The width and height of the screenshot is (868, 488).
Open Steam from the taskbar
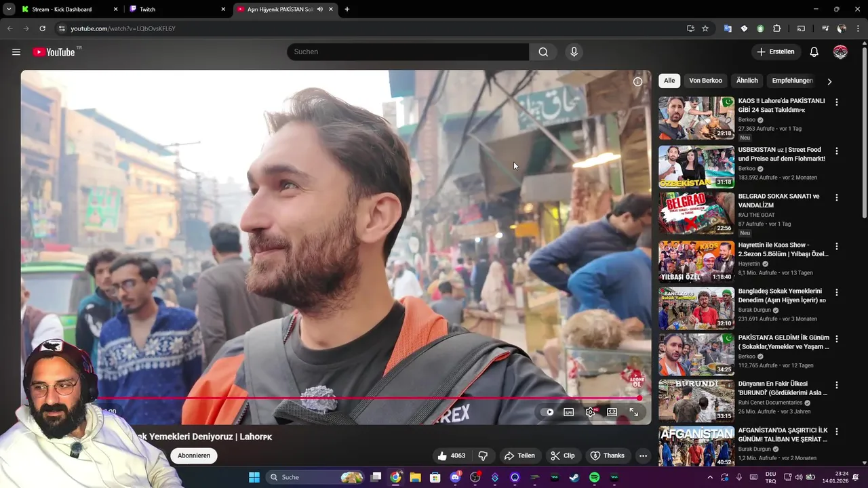(574, 477)
